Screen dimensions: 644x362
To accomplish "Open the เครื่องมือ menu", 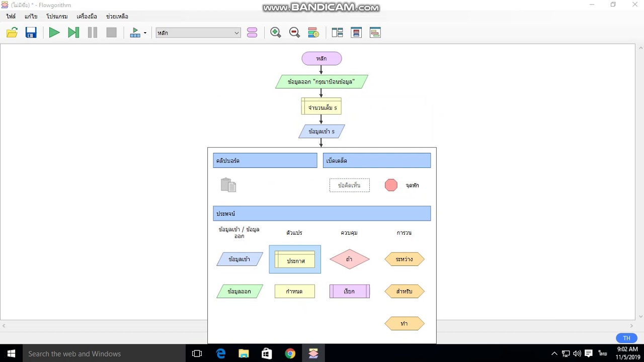I will [87, 17].
